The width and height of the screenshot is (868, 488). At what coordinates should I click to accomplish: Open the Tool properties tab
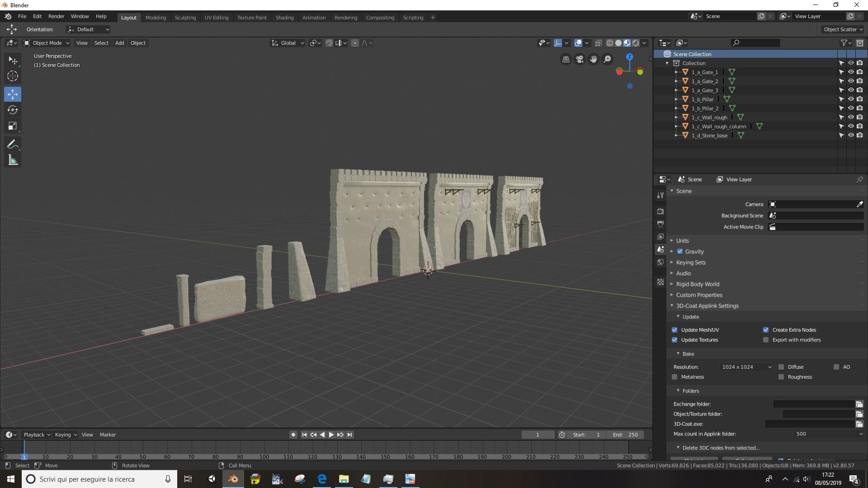(x=660, y=195)
